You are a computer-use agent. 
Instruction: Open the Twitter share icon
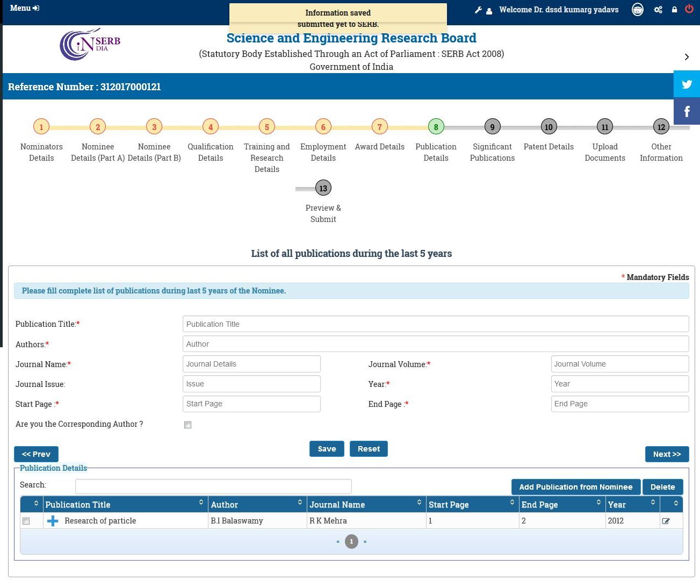(687, 84)
